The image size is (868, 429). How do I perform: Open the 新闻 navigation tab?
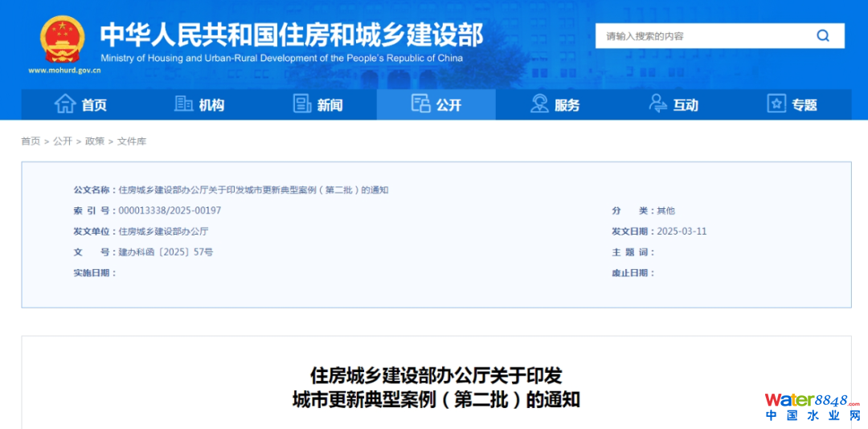(330, 105)
